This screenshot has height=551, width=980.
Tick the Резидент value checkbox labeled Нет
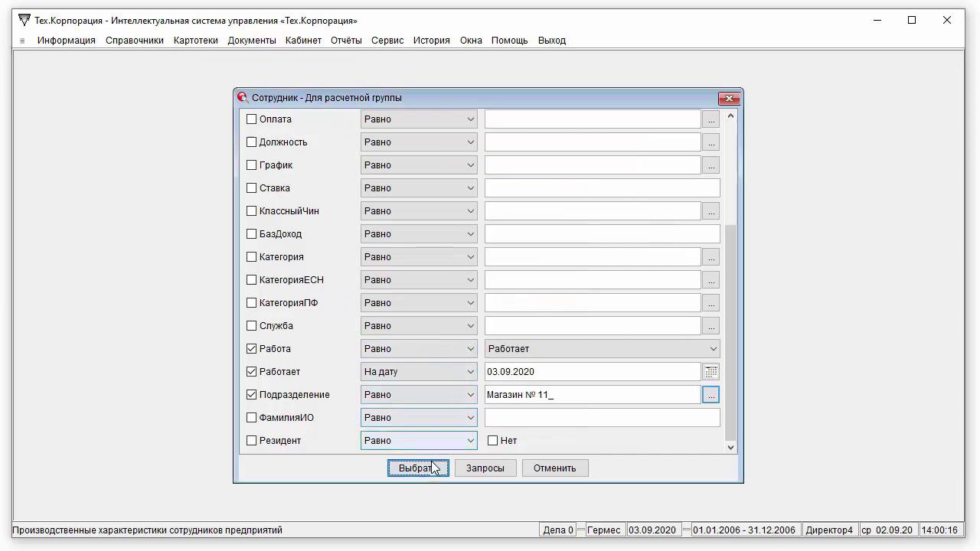(x=493, y=441)
